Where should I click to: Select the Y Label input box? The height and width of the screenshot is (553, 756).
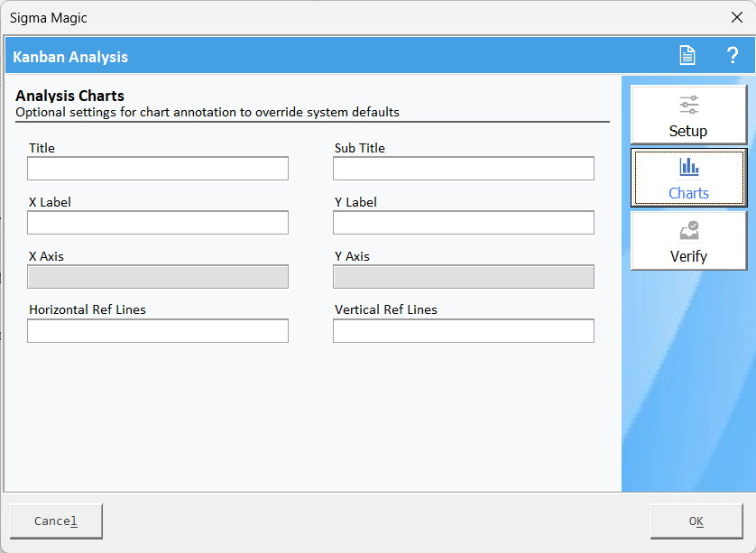[x=463, y=223]
